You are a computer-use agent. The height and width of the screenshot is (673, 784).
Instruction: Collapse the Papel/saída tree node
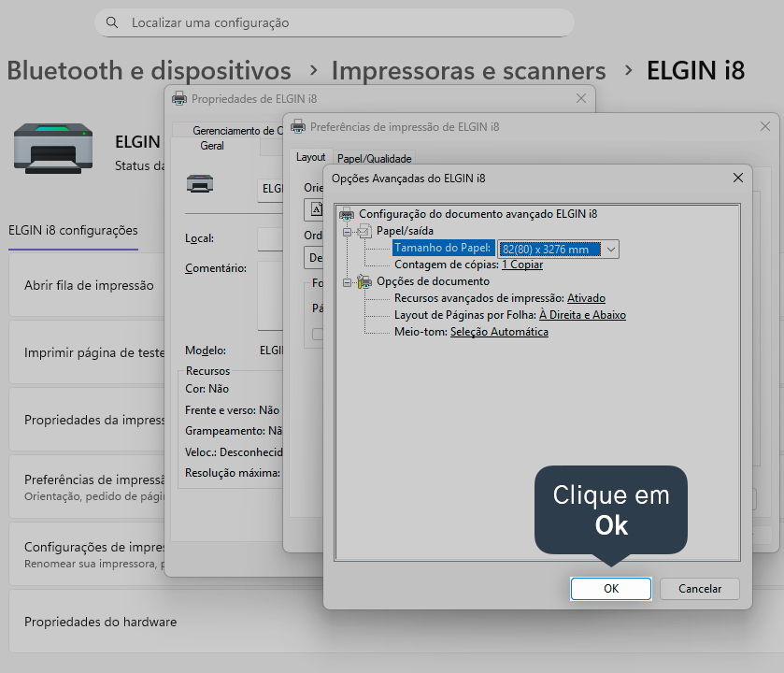click(347, 232)
